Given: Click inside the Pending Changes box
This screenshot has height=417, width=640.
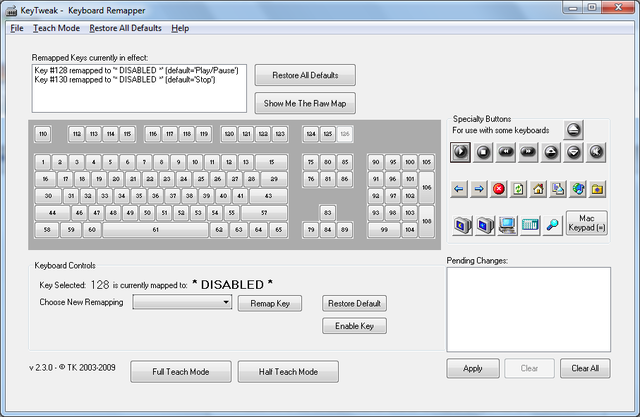Looking at the screenshot, I should tap(529, 310).
